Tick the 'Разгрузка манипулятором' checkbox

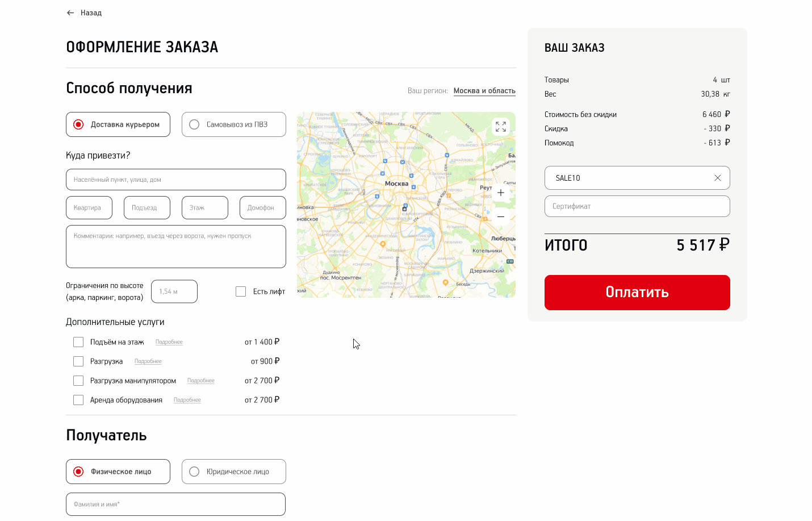[78, 381]
